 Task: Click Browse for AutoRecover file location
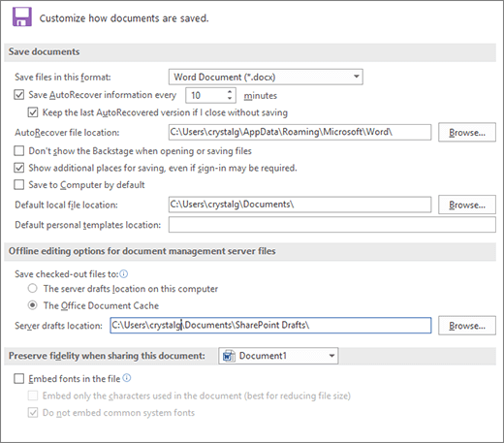[467, 132]
